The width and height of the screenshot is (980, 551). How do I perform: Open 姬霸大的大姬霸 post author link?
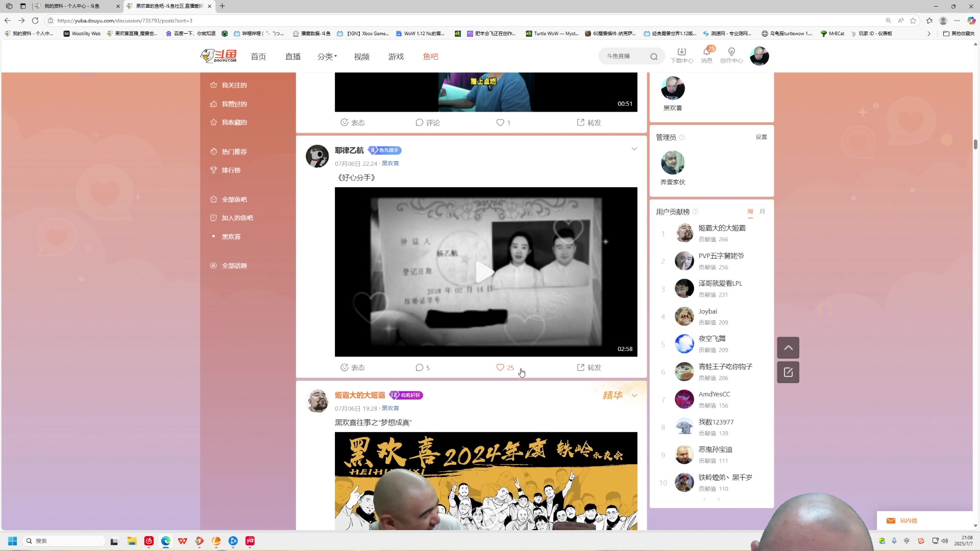tap(360, 395)
